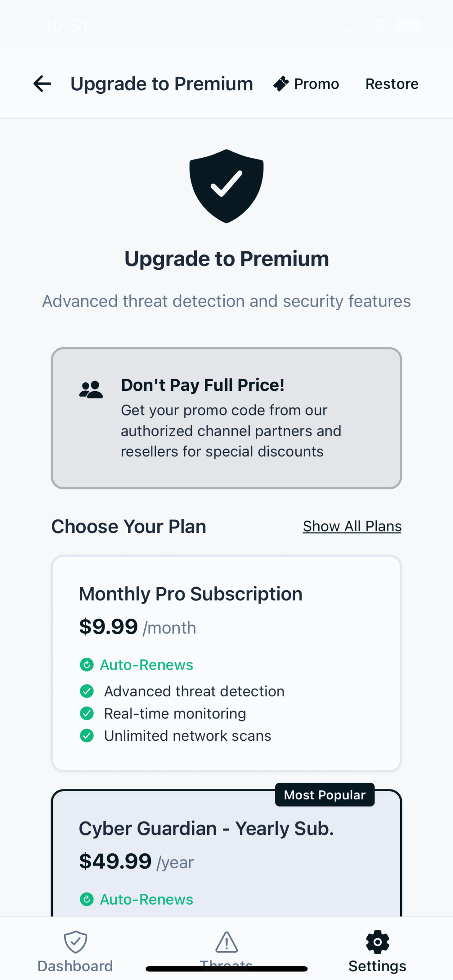
Task: Tap the Most Popular badge
Action: [324, 795]
